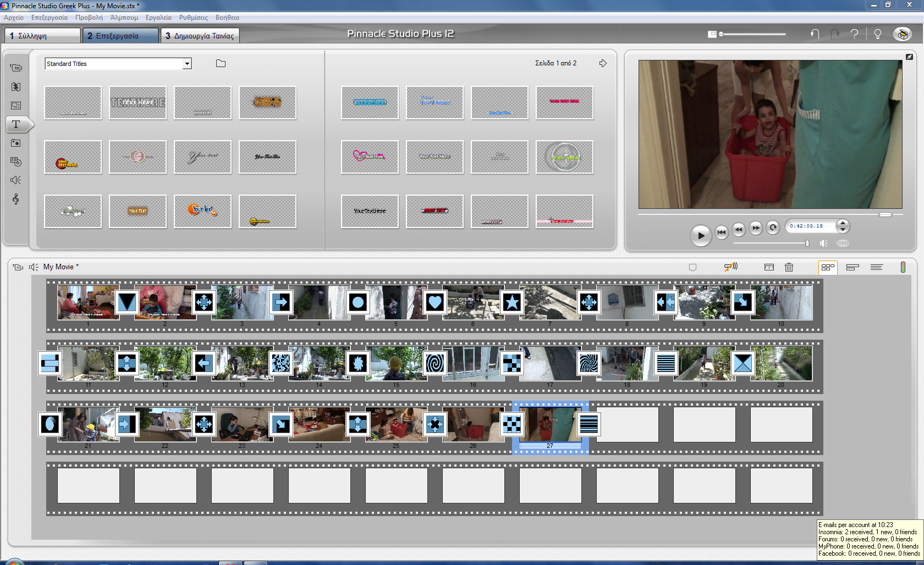Delete selected clip with trash icon
The image size is (924, 565).
point(789,267)
